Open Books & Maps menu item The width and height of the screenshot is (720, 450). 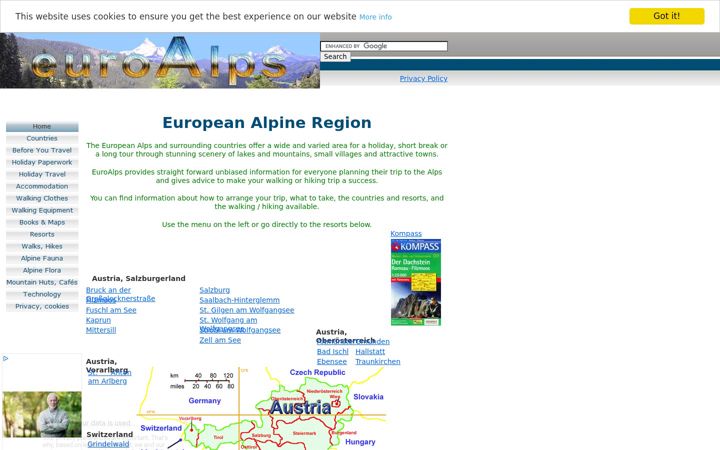[x=42, y=222]
